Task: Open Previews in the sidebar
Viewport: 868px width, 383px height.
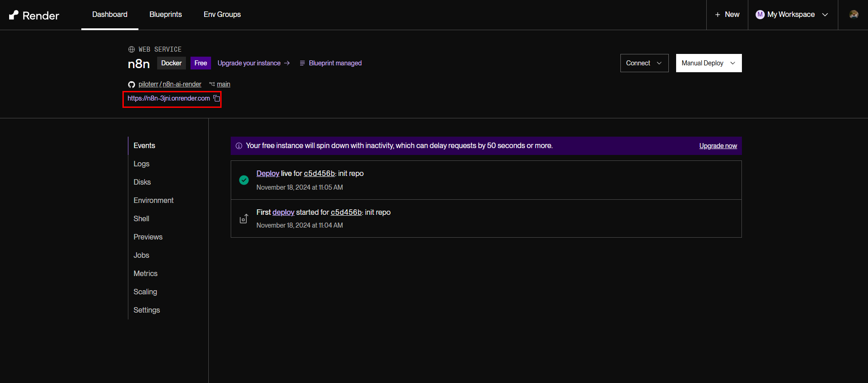Action: point(148,237)
